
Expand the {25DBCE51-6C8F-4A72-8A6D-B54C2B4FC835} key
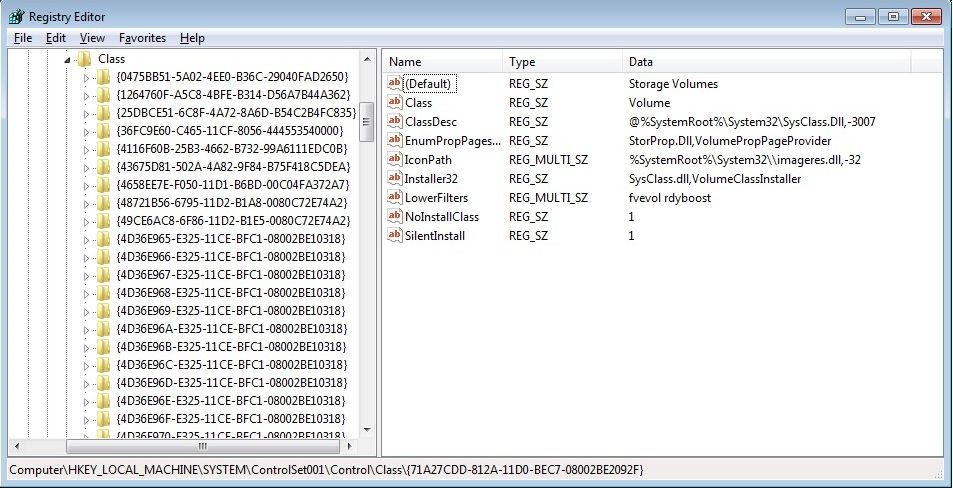pyautogui.click(x=86, y=114)
